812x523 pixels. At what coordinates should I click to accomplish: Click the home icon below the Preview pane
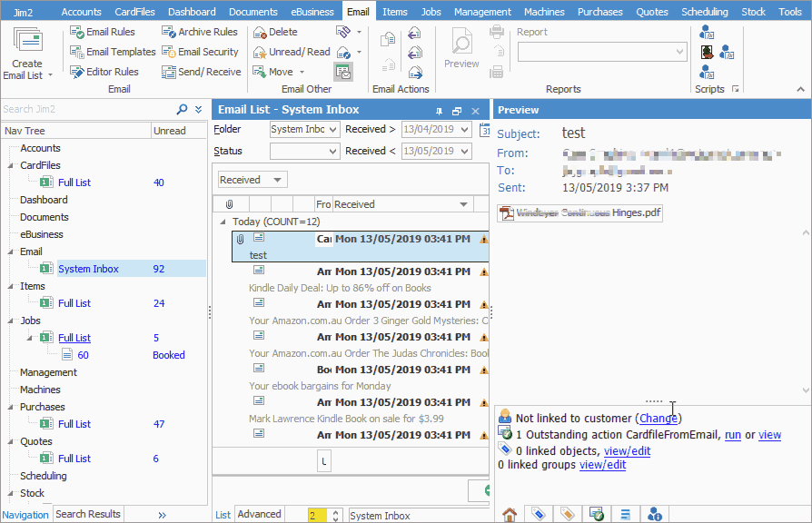[x=509, y=514]
